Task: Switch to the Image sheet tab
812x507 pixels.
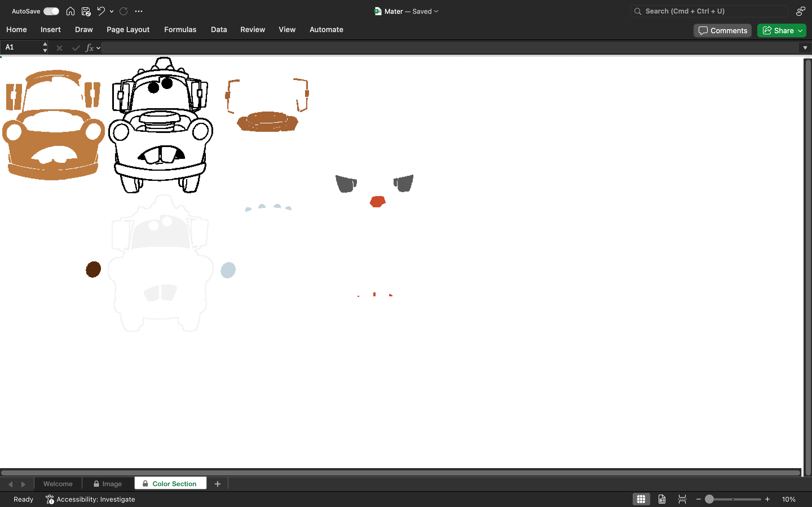Action: click(108, 484)
